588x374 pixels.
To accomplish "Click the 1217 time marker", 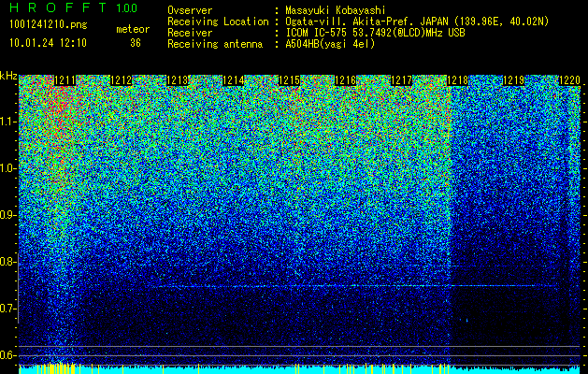I will click(x=401, y=80).
